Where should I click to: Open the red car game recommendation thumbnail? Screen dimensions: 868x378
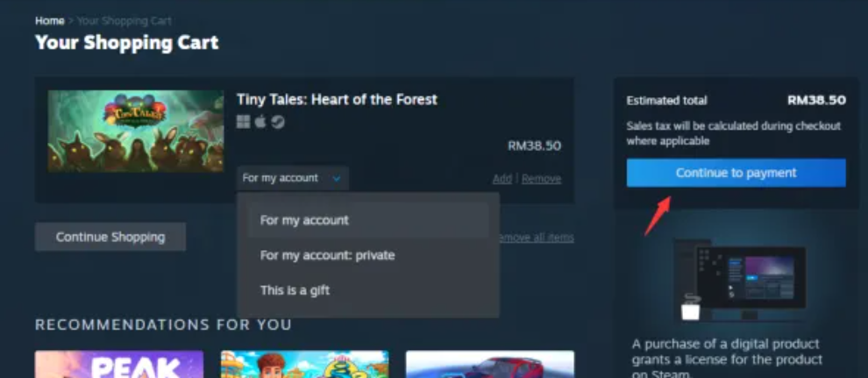pos(490,364)
